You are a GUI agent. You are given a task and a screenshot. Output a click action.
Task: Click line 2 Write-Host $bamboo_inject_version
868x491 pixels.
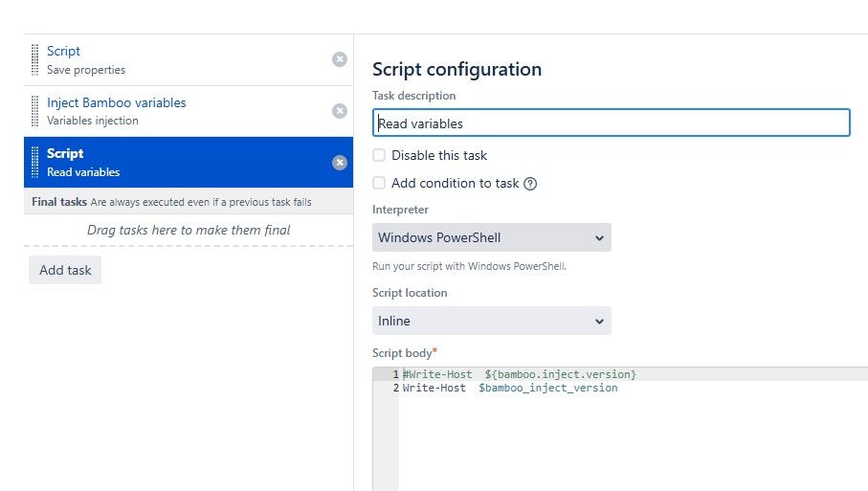[510, 388]
